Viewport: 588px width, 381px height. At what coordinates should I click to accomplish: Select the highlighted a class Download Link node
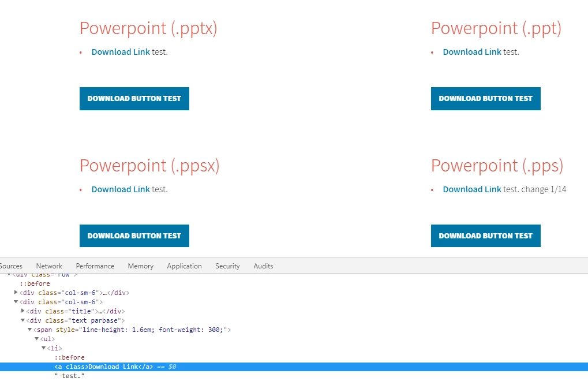point(294,367)
